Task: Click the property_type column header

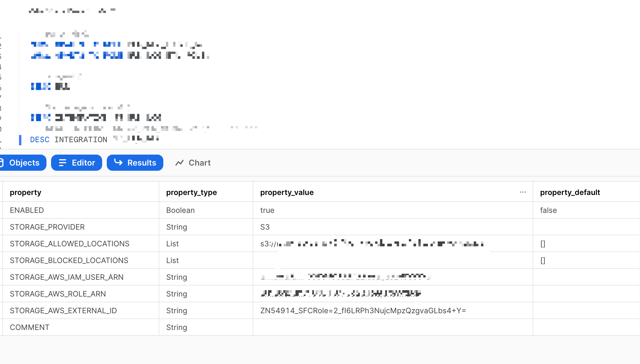Action: click(x=191, y=192)
